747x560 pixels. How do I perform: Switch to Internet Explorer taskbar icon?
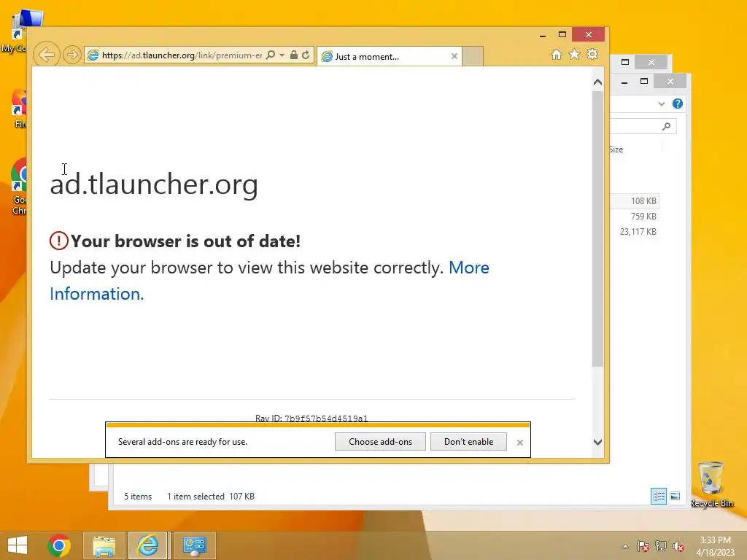coord(148,545)
